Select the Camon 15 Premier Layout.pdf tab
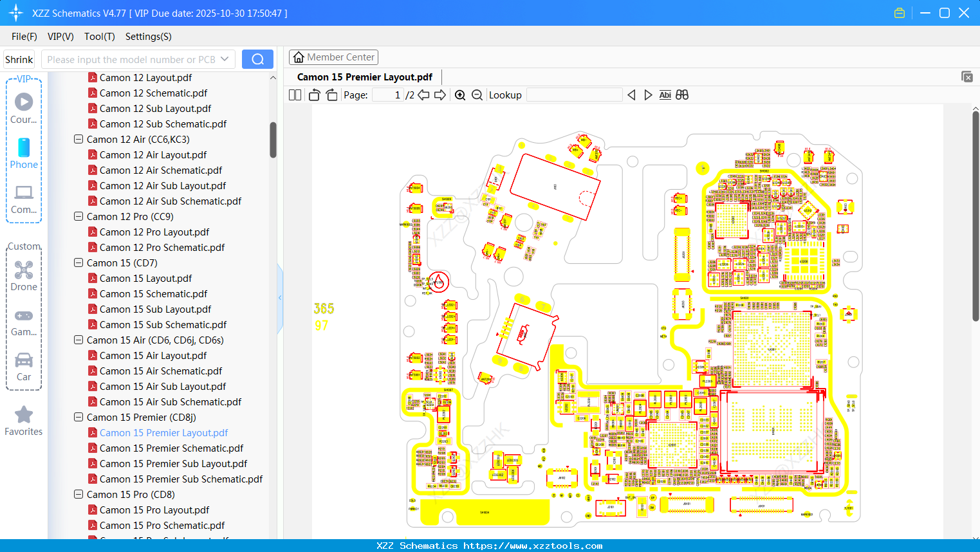 tap(365, 77)
